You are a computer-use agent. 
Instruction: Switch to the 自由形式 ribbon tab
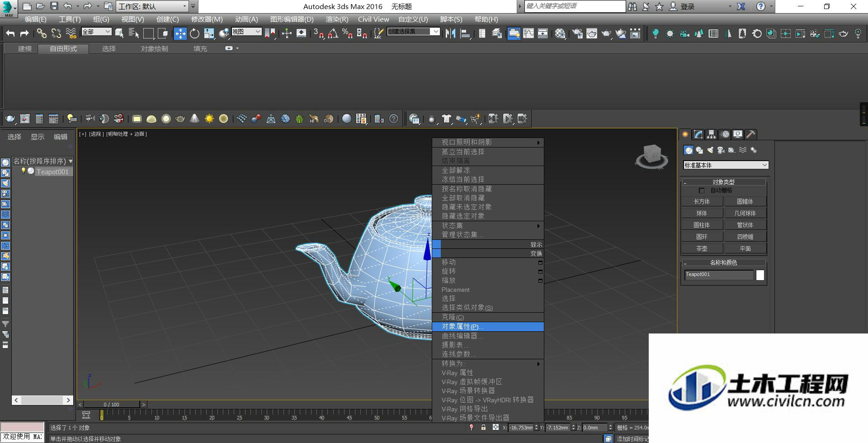point(63,48)
